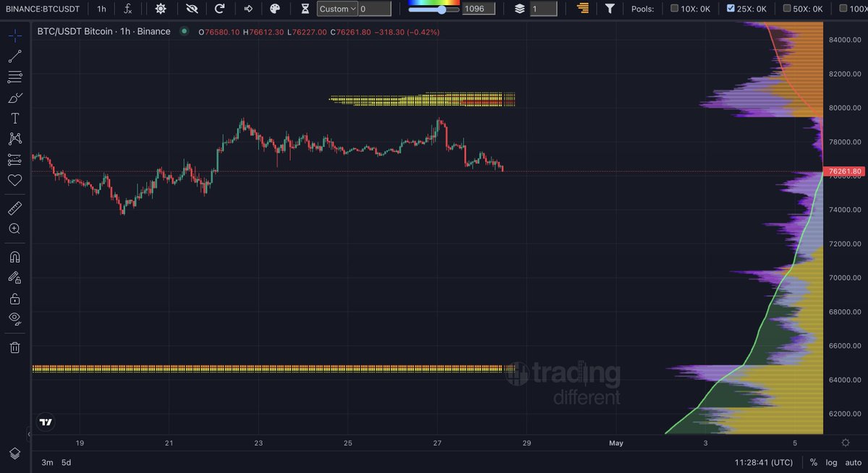Click the May label on time axis

coord(616,443)
